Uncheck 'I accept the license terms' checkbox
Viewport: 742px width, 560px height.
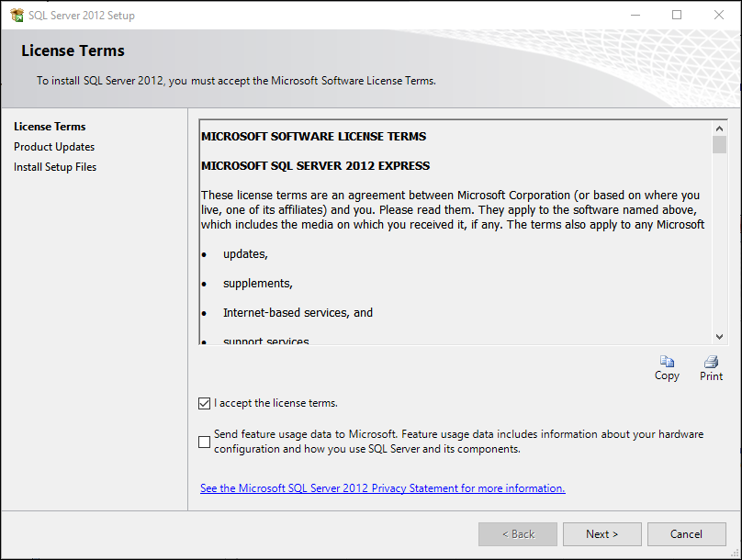pos(205,403)
